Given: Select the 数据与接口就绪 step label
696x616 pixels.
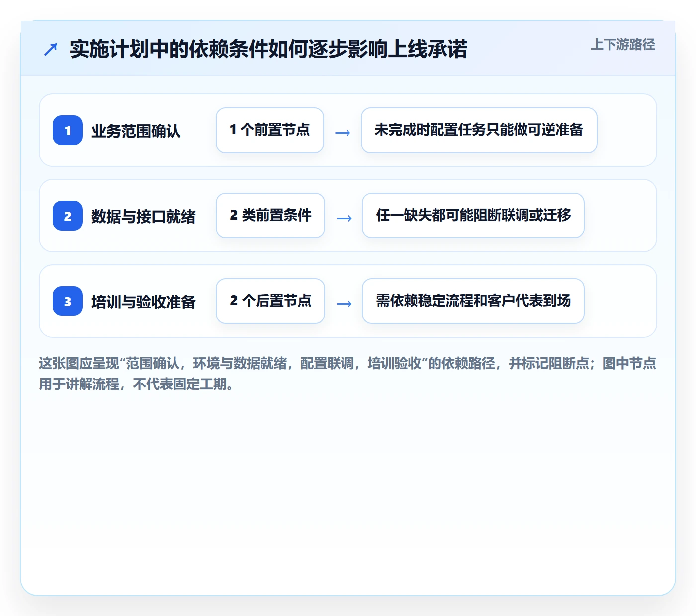Looking at the screenshot, I should point(144,216).
